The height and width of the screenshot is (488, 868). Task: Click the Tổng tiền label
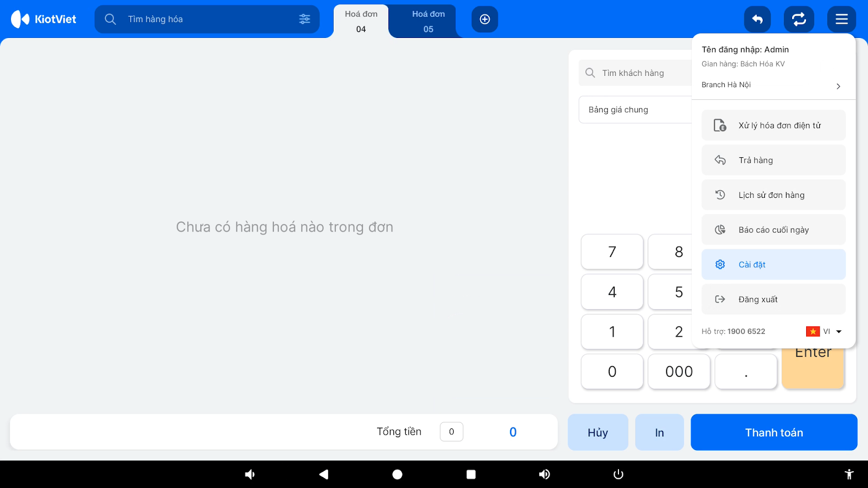399,432
